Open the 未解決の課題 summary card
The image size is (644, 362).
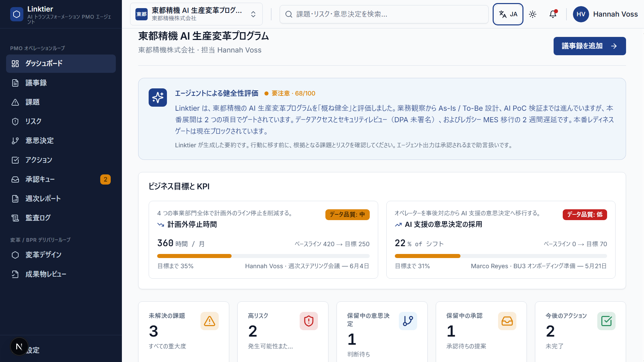point(184,332)
